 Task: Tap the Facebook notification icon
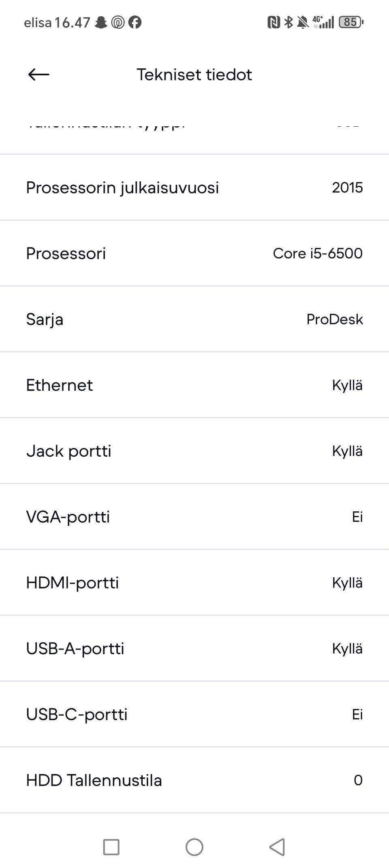(135, 22)
